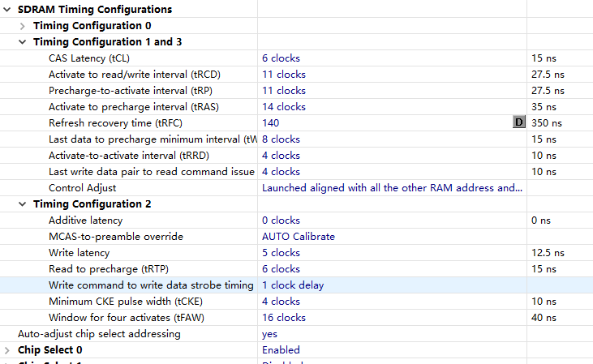
Task: Select CAS Latency 6 clocks value
Action: (281, 58)
